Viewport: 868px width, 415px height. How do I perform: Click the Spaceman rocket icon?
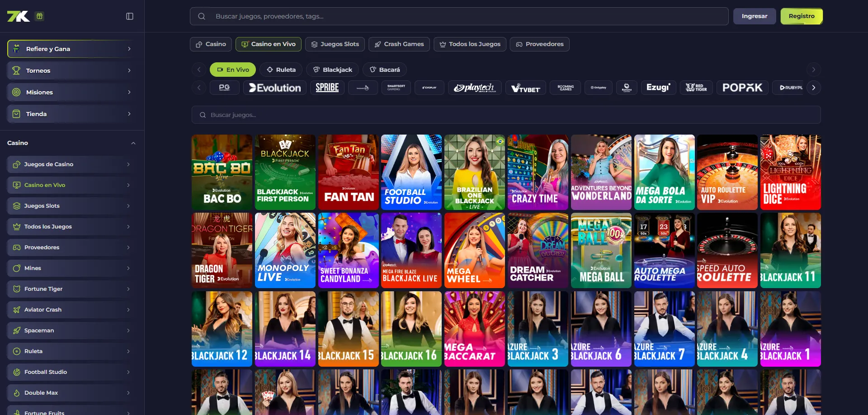(x=17, y=331)
